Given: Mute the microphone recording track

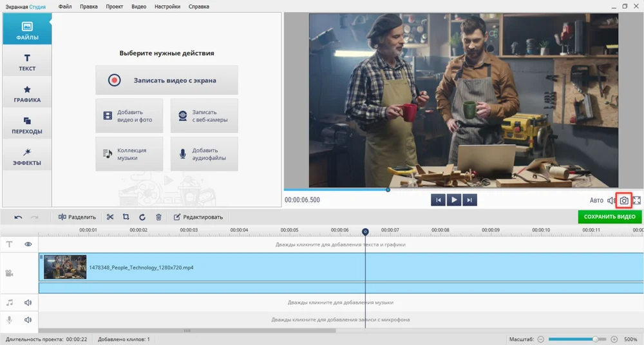Looking at the screenshot, I should (x=28, y=319).
